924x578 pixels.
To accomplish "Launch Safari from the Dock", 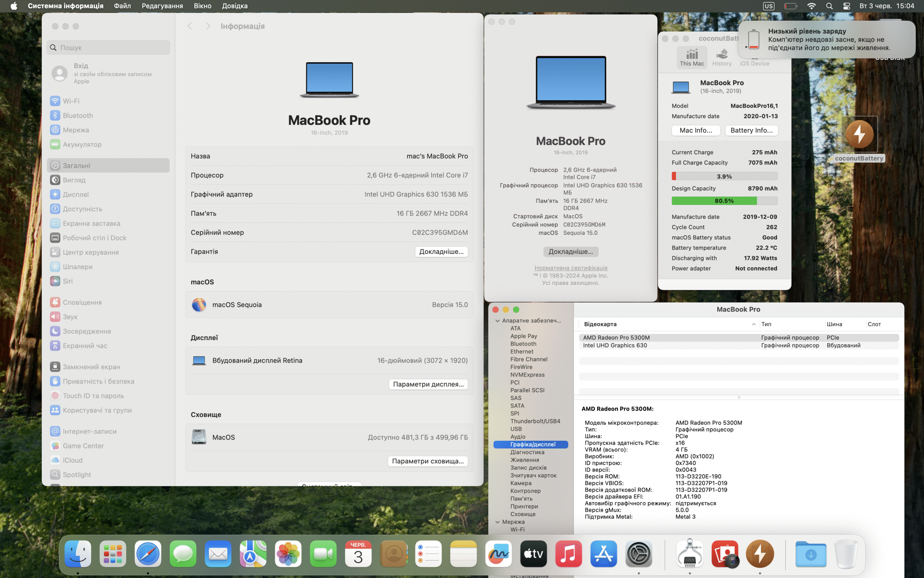I will 148,553.
